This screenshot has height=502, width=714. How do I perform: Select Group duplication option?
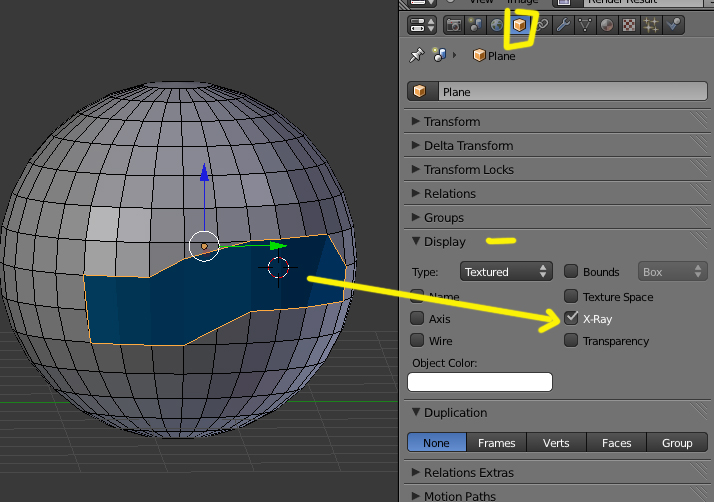(x=677, y=442)
